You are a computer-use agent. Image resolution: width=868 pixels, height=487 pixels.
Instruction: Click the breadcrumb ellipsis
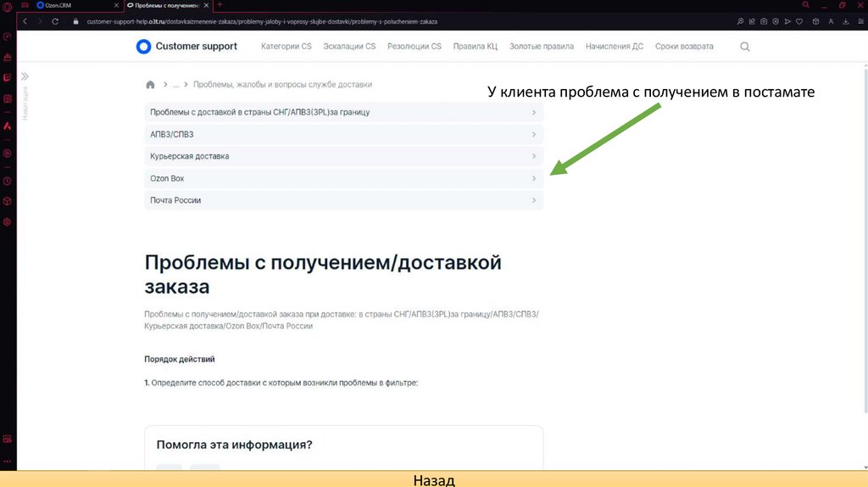point(176,85)
